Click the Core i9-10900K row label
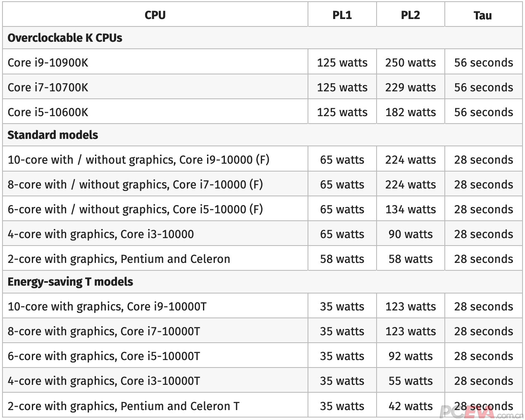The height and width of the screenshot is (420, 525). pos(48,63)
